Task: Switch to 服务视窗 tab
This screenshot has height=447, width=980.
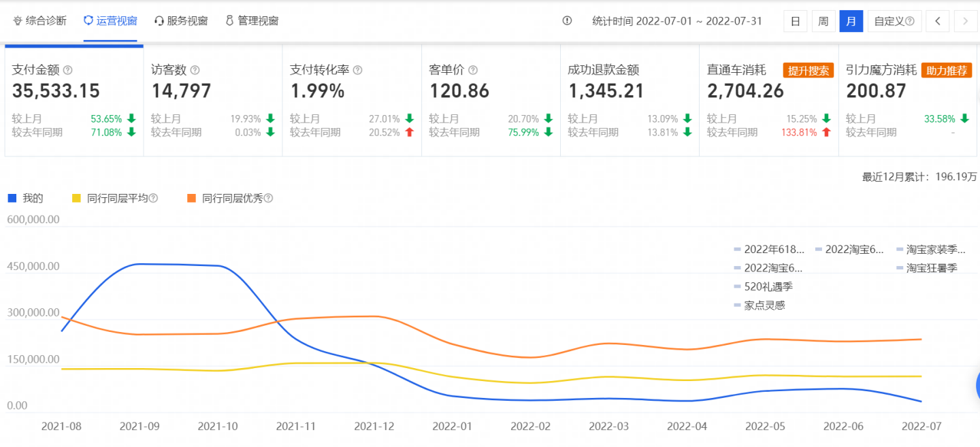Action: (181, 20)
